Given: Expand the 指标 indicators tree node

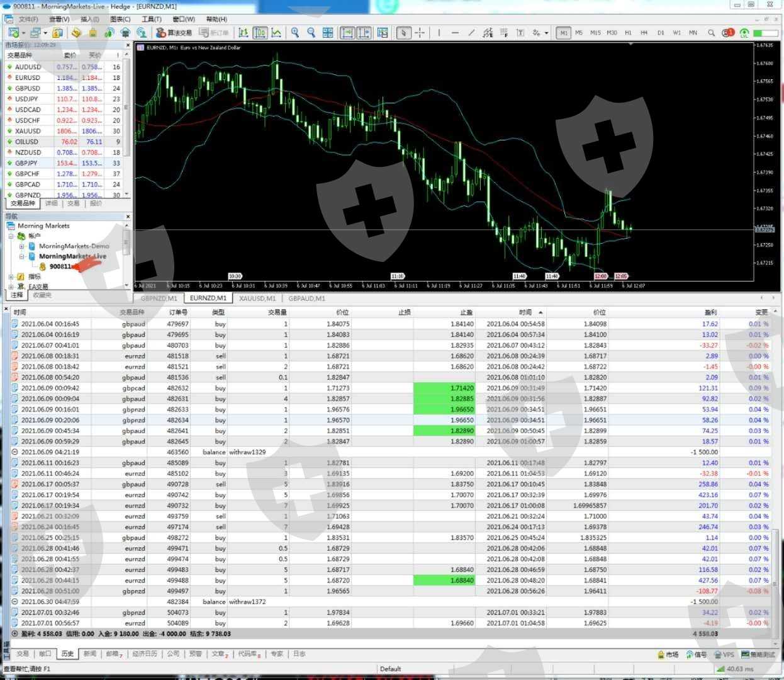Looking at the screenshot, I should click(x=11, y=276).
